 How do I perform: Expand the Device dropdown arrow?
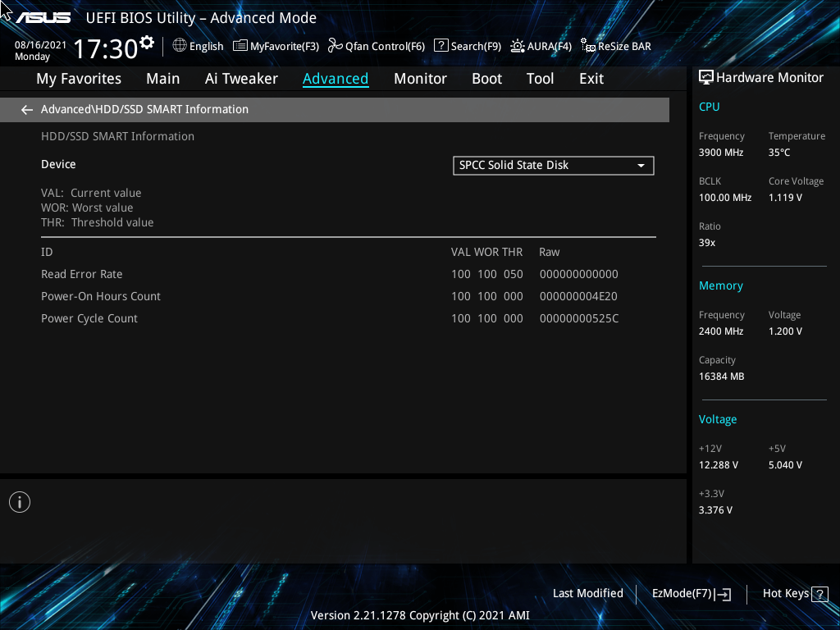coord(641,166)
